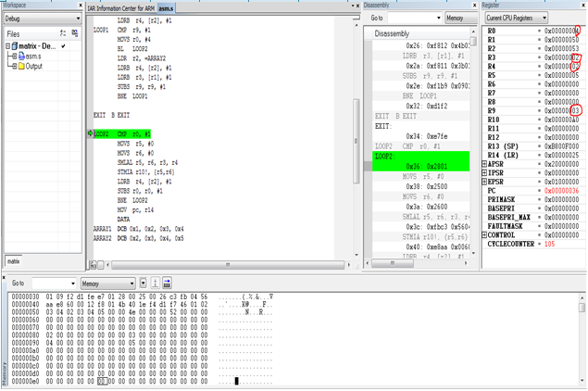Click the batch build column header icon
The image size is (588, 391).
tap(75, 33)
